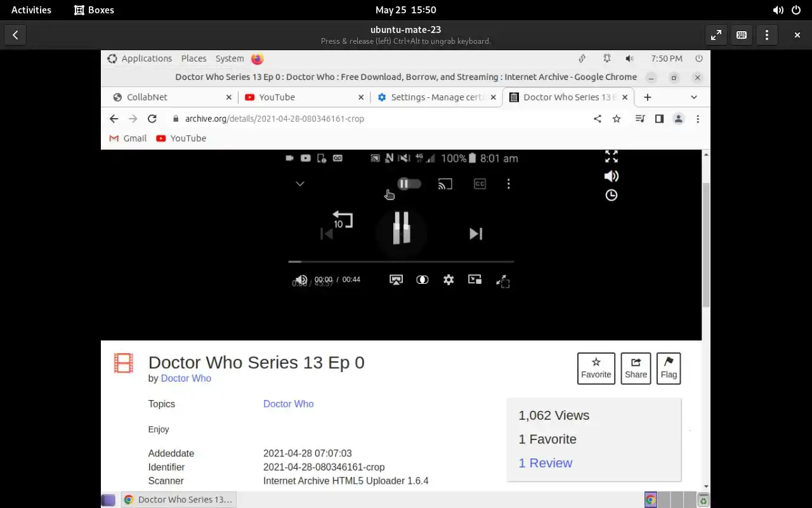Image resolution: width=812 pixels, height=508 pixels.
Task: Skip to the next video
Action: tap(476, 234)
